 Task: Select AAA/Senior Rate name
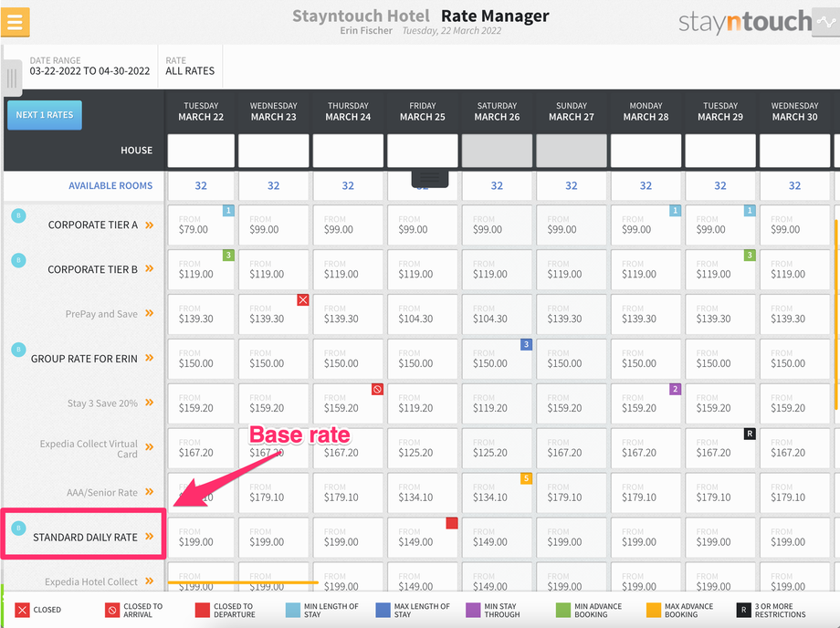click(101, 493)
